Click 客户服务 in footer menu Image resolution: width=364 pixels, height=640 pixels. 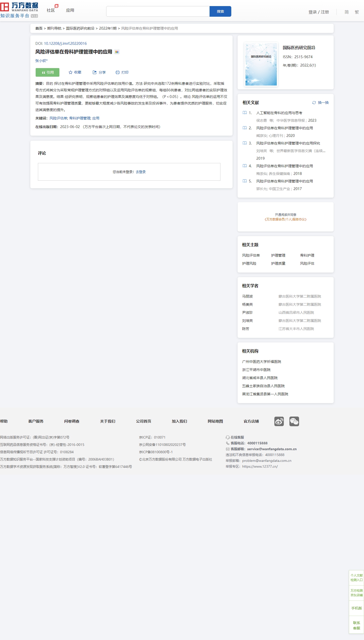[36, 421]
